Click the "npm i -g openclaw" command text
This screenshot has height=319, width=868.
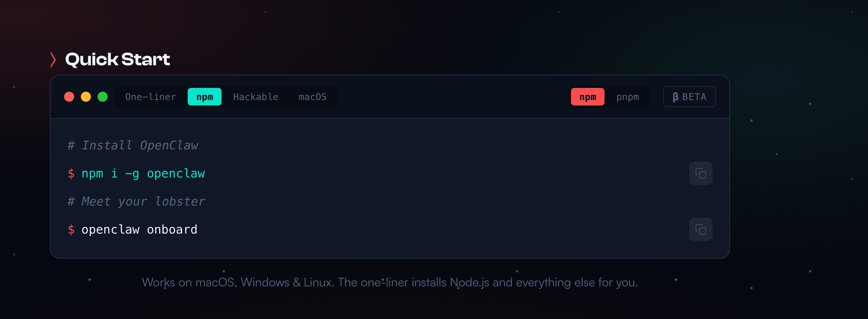(143, 173)
